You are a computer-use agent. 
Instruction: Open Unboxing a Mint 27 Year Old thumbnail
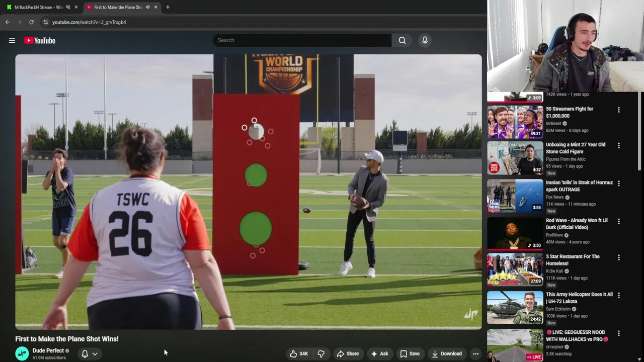click(515, 158)
